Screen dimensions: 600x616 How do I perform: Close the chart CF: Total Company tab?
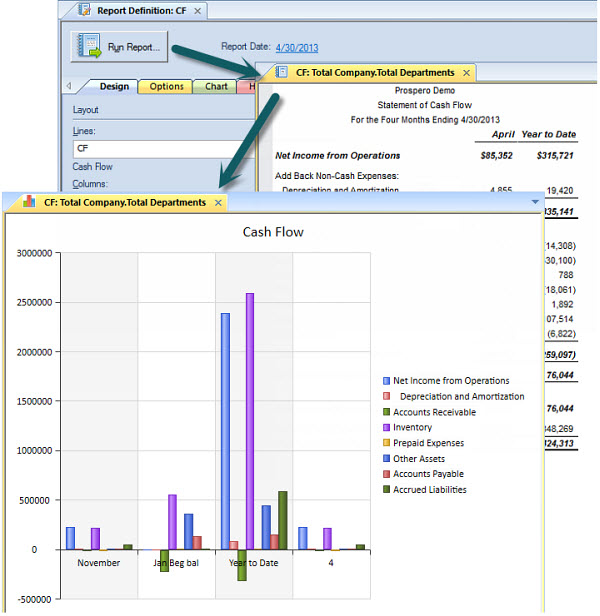(x=217, y=203)
